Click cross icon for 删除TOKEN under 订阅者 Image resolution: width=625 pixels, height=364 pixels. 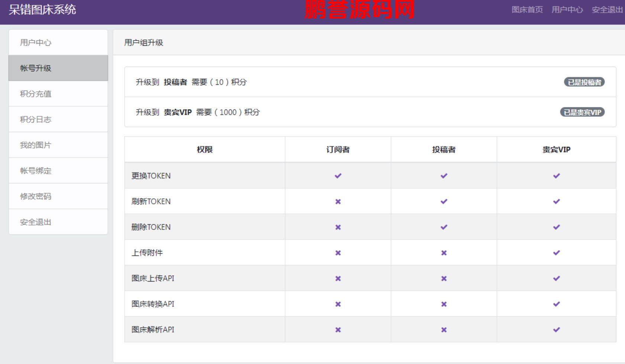click(x=338, y=227)
